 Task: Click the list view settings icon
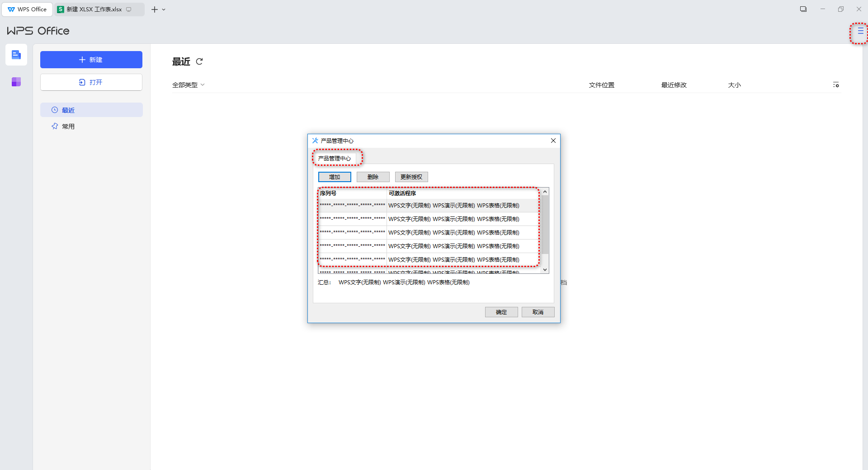click(836, 85)
